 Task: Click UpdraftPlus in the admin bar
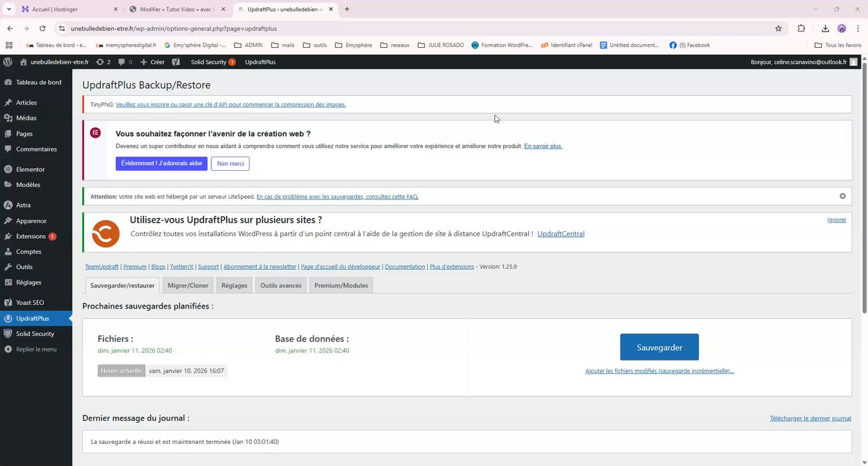(260, 62)
